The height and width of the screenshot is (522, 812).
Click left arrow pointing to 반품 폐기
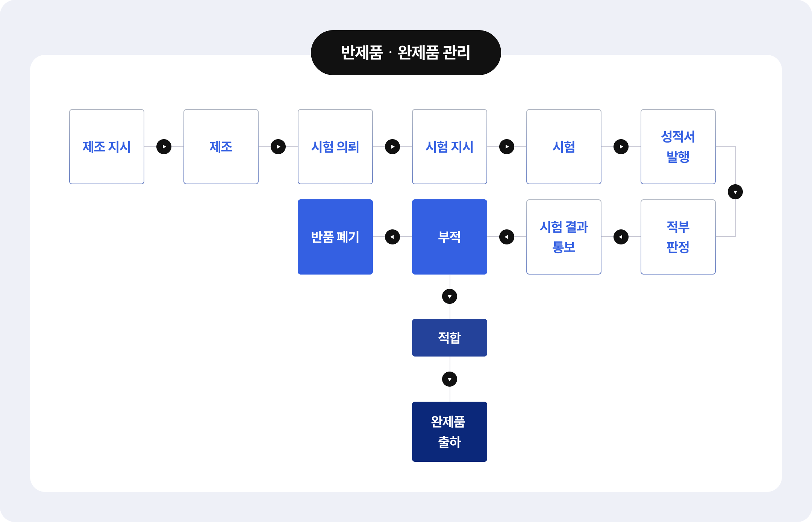(392, 237)
